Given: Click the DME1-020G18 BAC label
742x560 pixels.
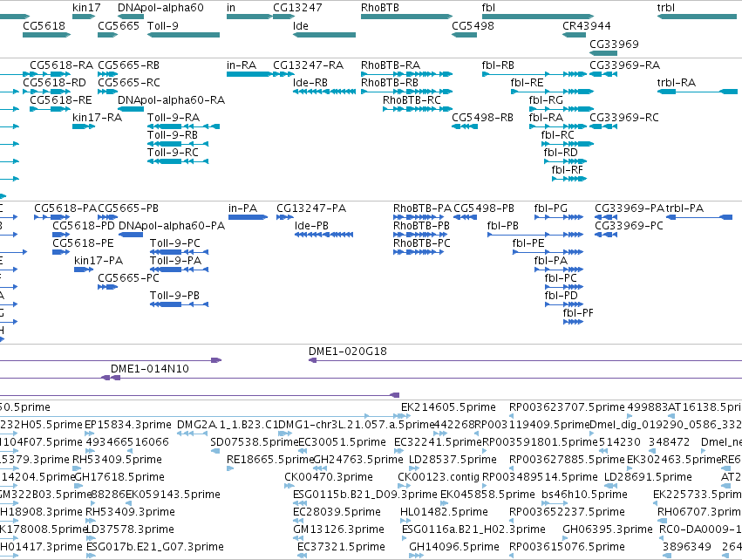Looking at the screenshot, I should pyautogui.click(x=348, y=352).
